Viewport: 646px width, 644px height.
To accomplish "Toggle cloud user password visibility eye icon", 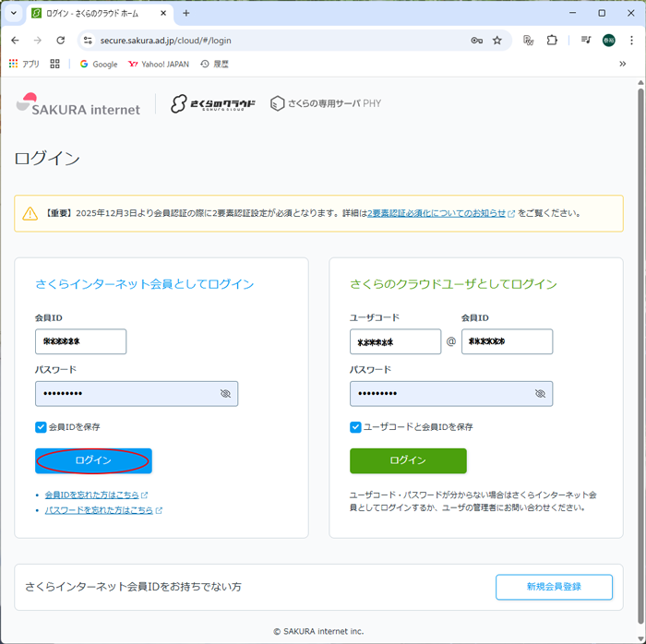I will [540, 394].
